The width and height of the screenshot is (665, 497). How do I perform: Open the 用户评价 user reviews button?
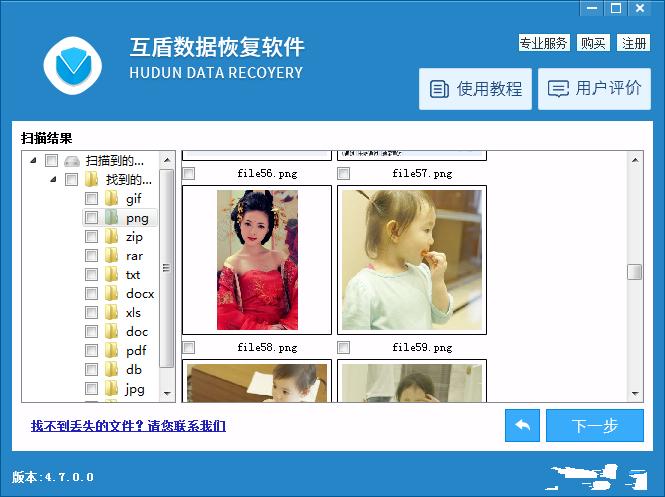594,89
